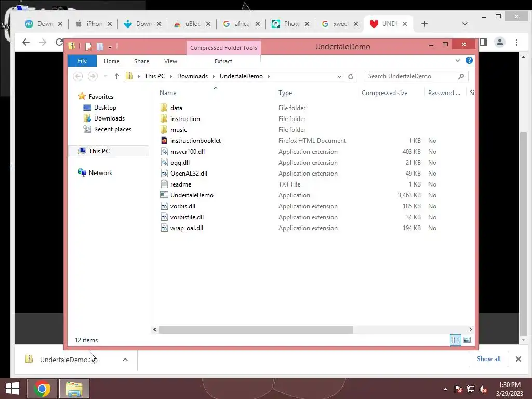532x399 pixels.
Task: Select the readme text file icon
Action: tap(164, 184)
